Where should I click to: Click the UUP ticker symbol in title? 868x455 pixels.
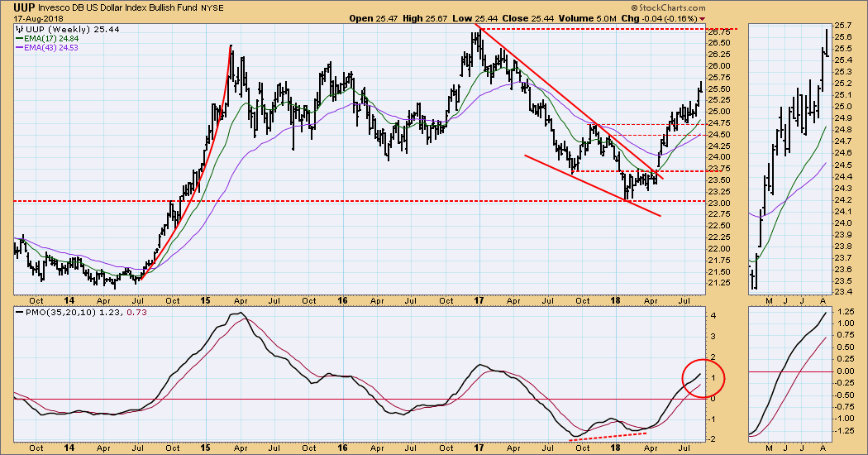click(24, 7)
